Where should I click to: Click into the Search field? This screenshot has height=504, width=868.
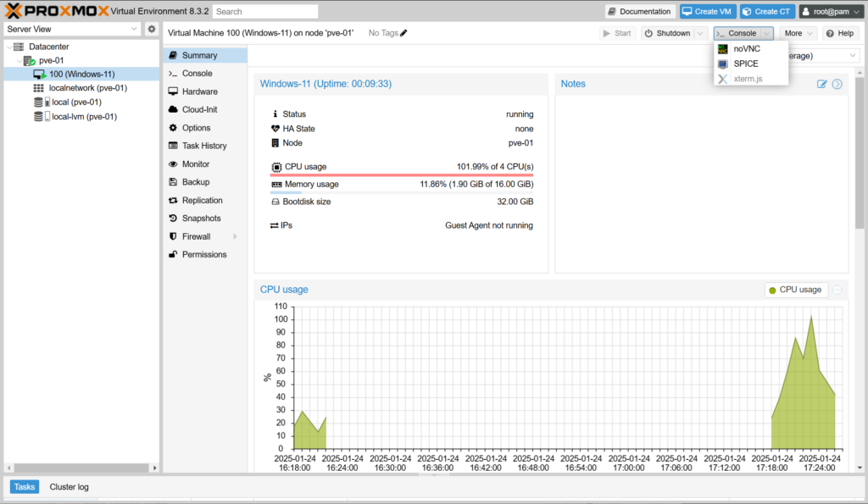pos(265,12)
